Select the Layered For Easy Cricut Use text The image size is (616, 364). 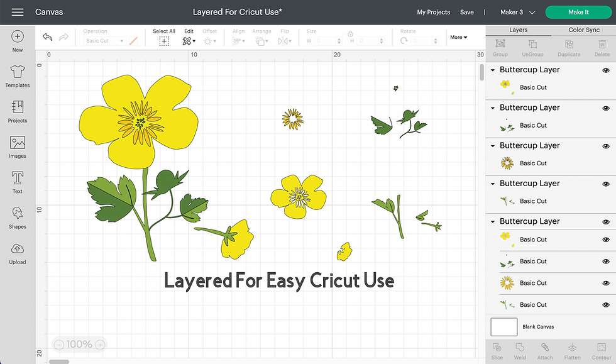[279, 281]
